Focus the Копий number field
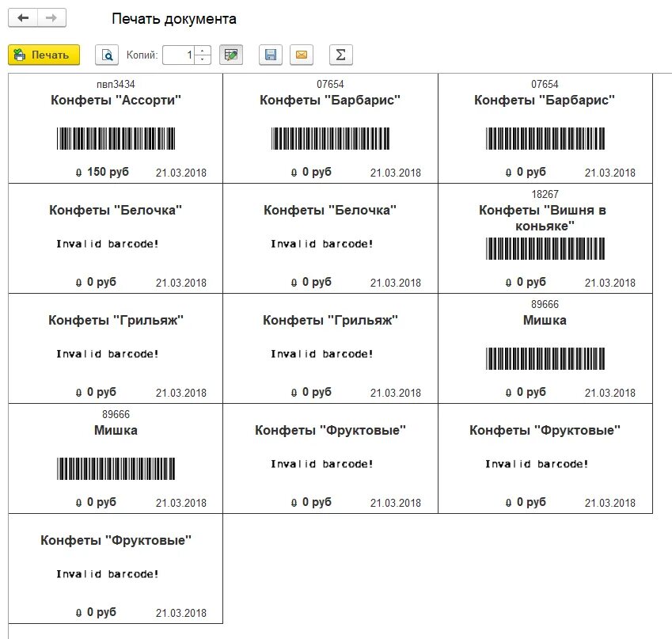 click(x=178, y=55)
